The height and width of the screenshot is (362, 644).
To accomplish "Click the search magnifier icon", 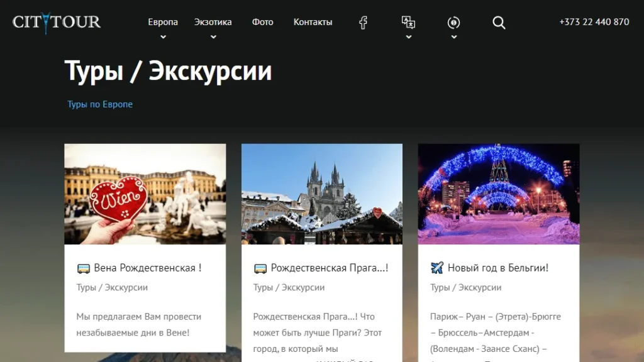I will point(499,22).
